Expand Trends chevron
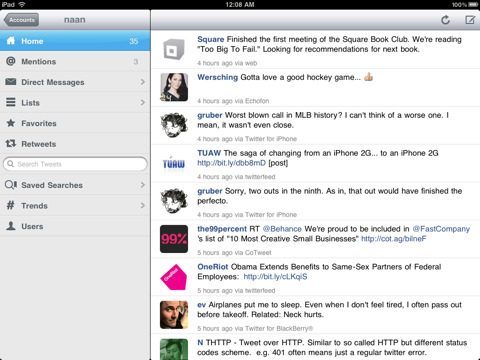The image size is (480, 360). [x=143, y=205]
